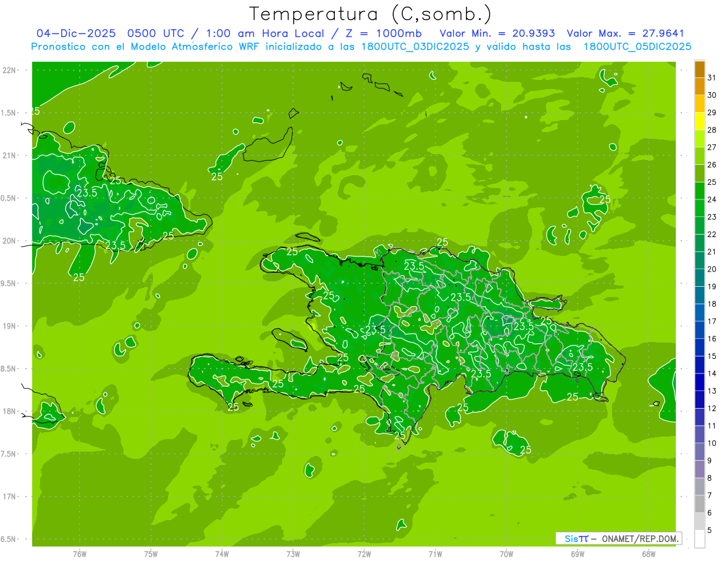Viewport: 728px width, 562px height.
Task: Click the legend scale label '15'
Action: tap(712, 356)
